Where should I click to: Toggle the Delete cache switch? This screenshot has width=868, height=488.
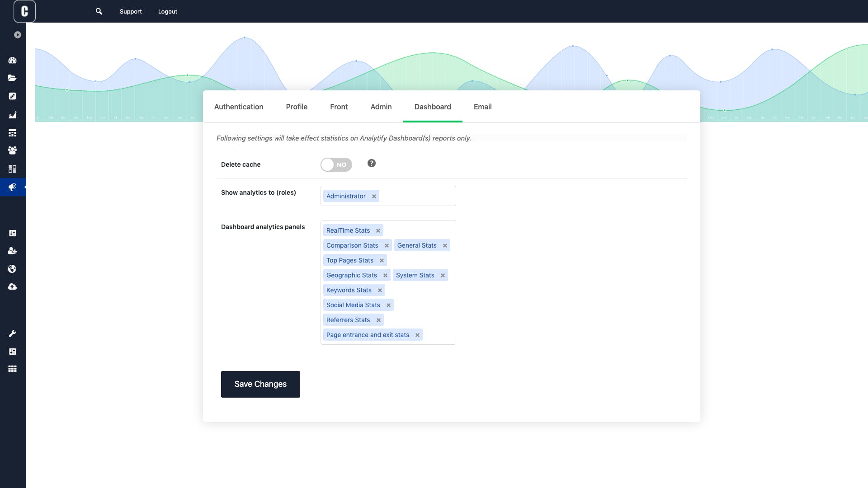pos(336,164)
